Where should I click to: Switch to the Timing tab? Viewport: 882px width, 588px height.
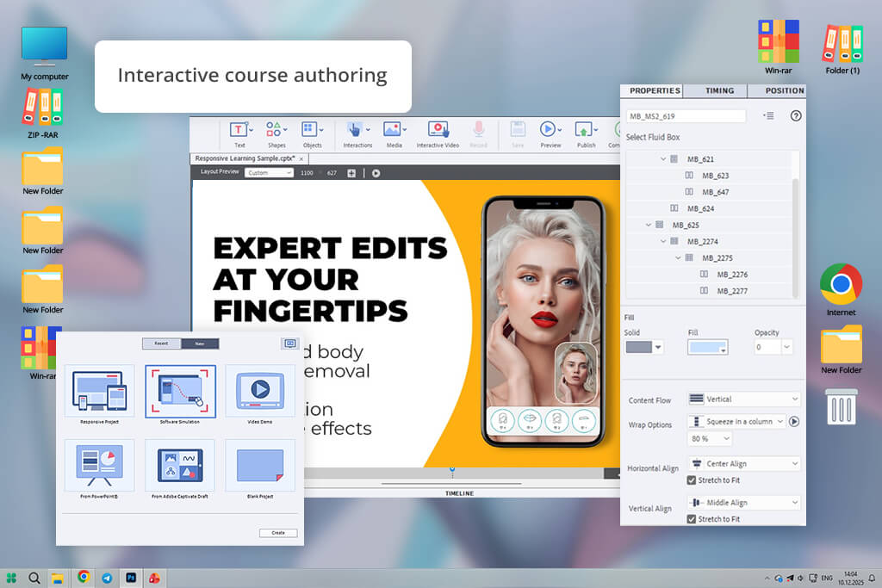coord(719,90)
